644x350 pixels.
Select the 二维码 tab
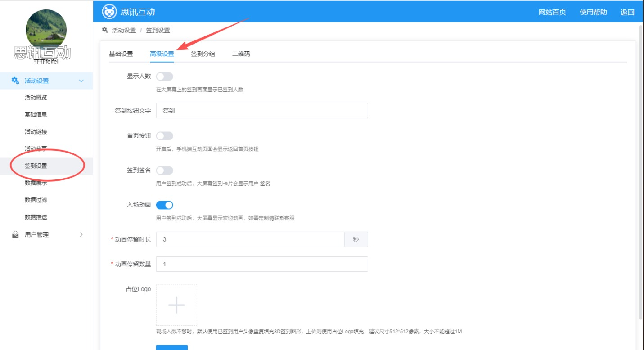click(x=241, y=54)
